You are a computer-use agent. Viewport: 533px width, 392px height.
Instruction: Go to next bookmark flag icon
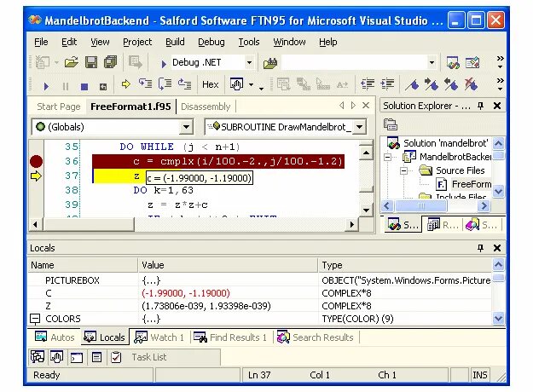(432, 84)
